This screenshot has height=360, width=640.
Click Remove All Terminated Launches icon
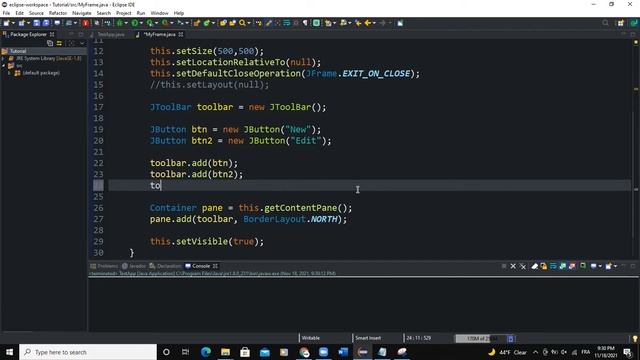[523, 266]
